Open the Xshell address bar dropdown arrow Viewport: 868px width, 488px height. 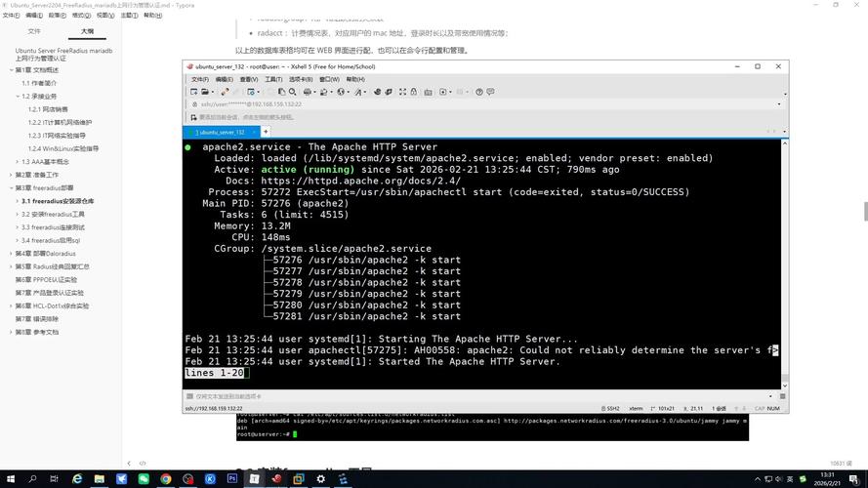tap(779, 104)
